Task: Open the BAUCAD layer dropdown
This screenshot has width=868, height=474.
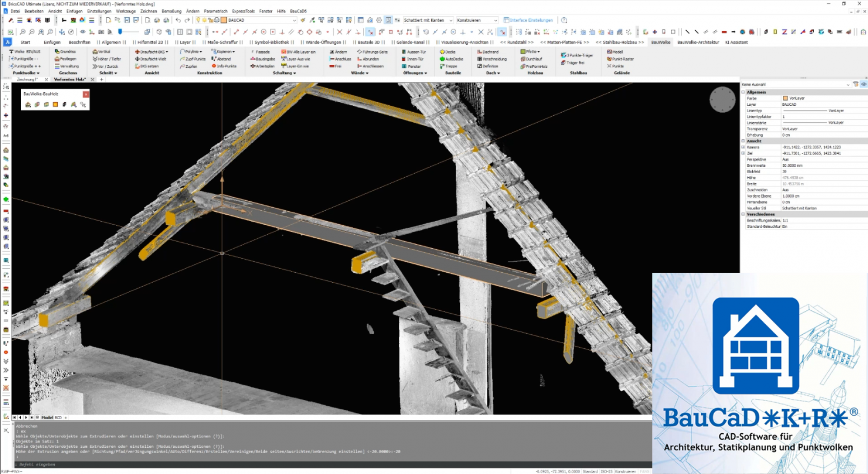Action: click(294, 20)
